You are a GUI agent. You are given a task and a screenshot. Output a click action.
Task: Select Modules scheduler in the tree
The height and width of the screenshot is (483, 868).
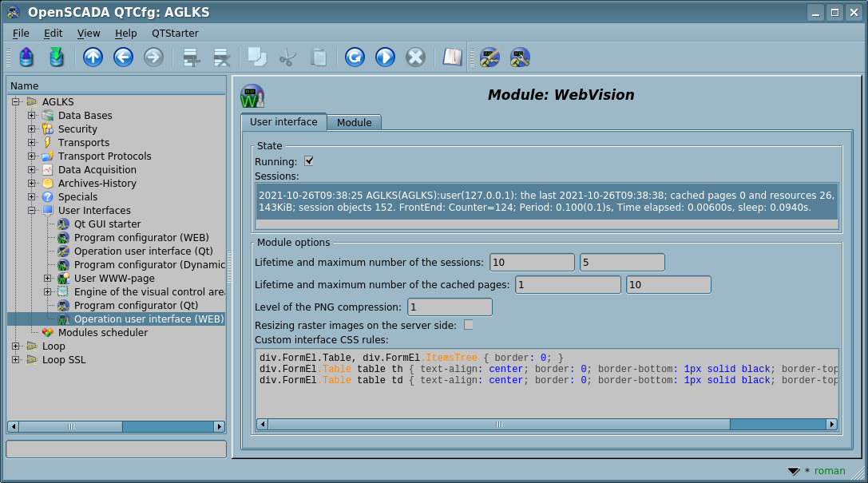(x=102, y=333)
